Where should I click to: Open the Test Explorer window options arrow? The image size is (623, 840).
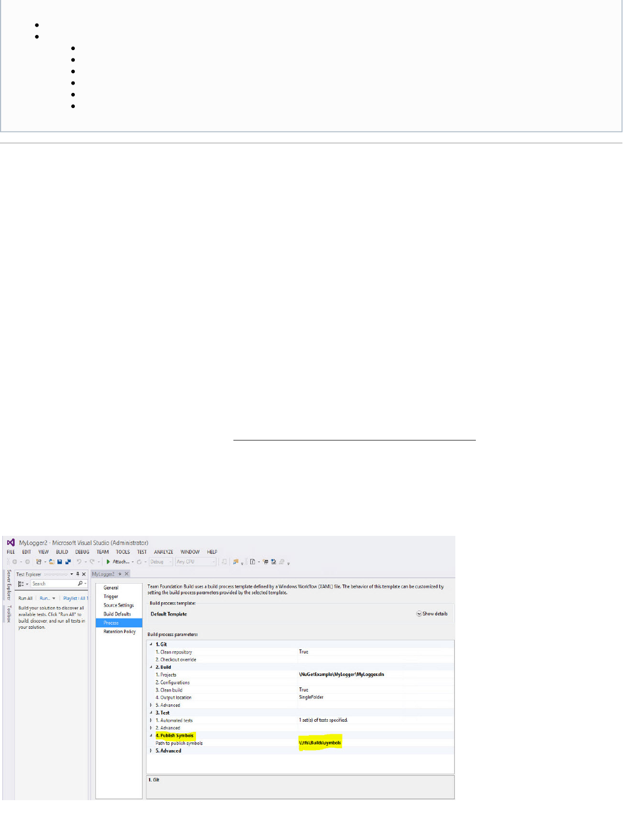pyautogui.click(x=71, y=574)
